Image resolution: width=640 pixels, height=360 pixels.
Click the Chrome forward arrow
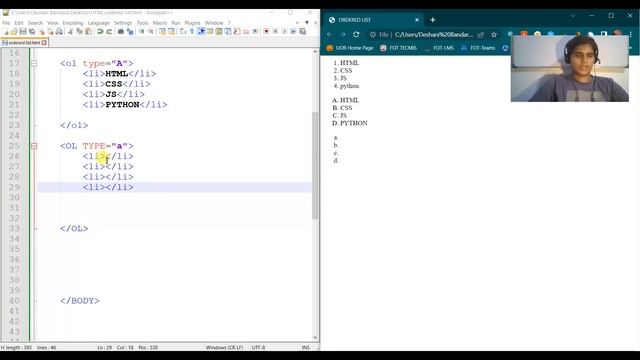click(x=342, y=35)
